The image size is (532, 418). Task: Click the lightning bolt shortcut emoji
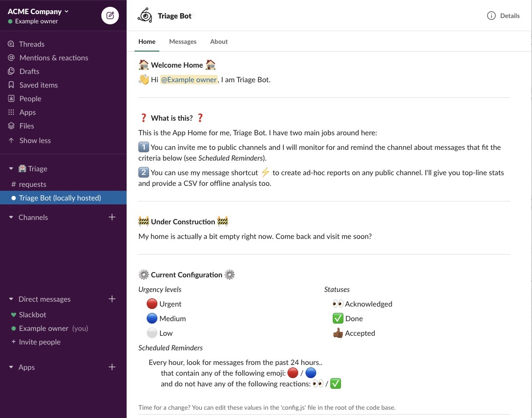(x=266, y=172)
